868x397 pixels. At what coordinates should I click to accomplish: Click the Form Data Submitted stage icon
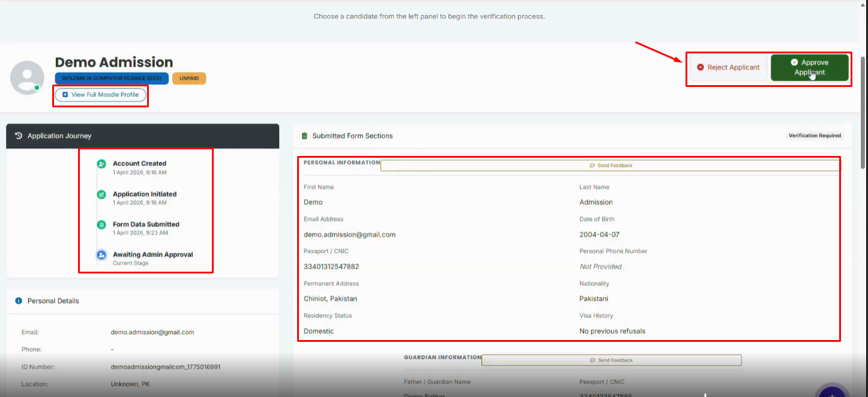pos(101,224)
